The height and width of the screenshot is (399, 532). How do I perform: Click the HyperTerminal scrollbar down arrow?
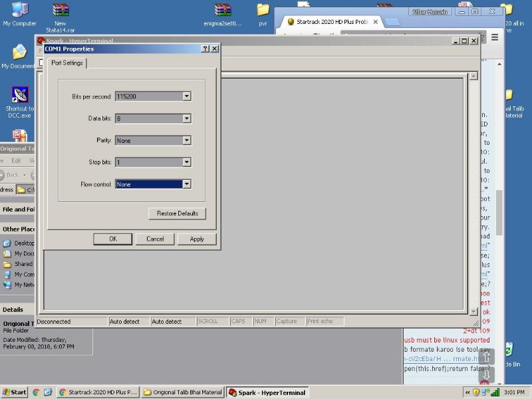(x=473, y=311)
